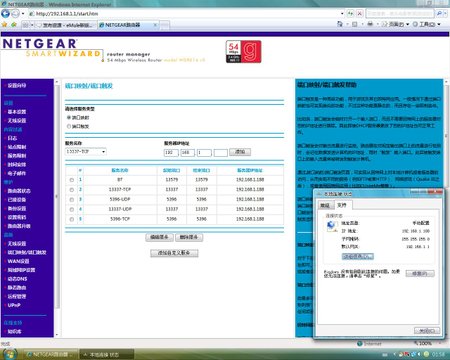Image resolution: width=450 pixels, height=360 pixels.
Task: Click the add button beside IP fields
Action: [x=240, y=152]
